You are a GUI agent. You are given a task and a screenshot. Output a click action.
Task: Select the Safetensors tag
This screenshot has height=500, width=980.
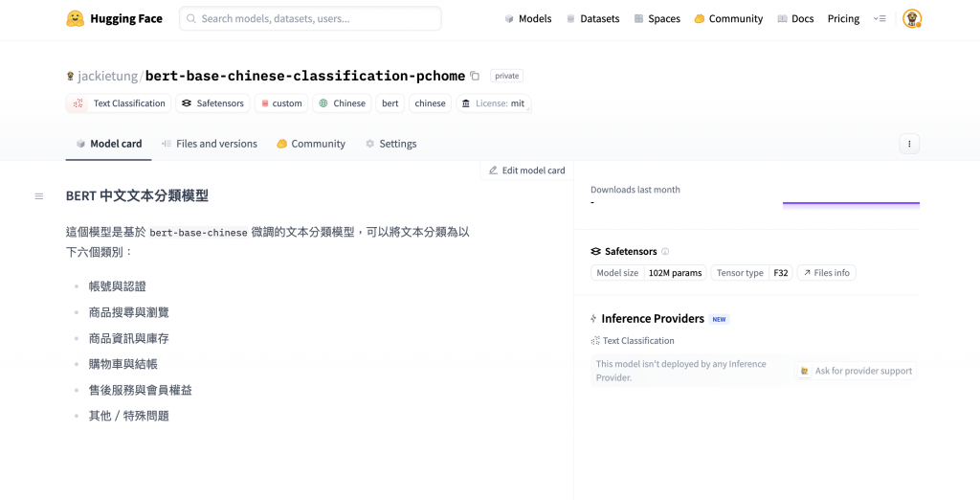pos(212,103)
